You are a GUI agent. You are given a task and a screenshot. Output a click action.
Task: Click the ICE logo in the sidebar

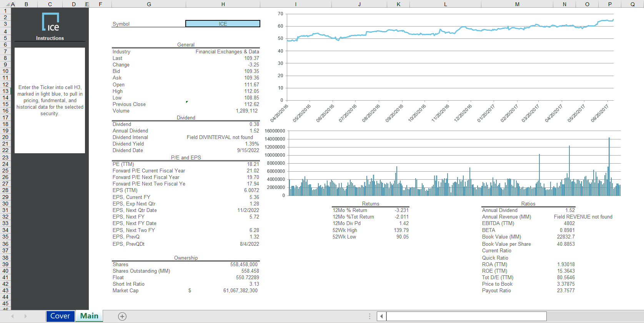click(x=50, y=22)
